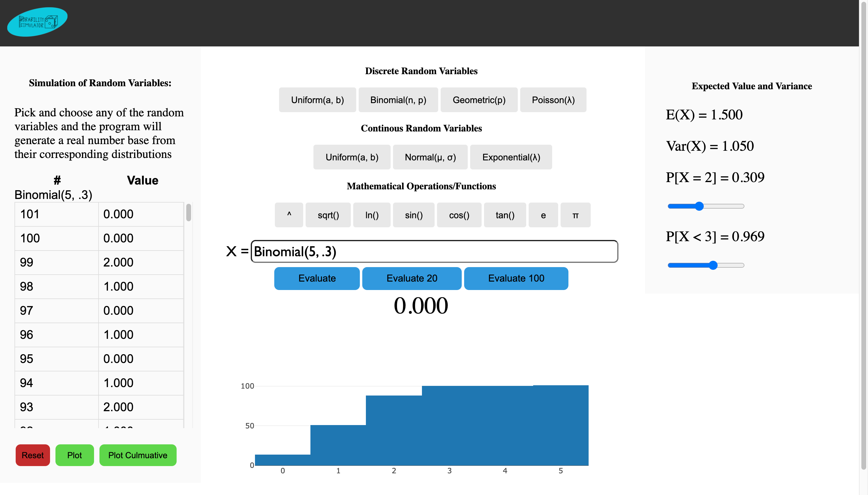The width and height of the screenshot is (868, 495).
Task: Select Poisson(λ) random variable
Action: pos(553,99)
